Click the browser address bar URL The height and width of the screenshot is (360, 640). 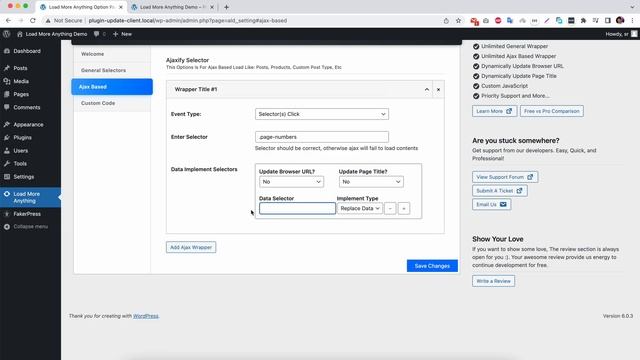(x=188, y=20)
